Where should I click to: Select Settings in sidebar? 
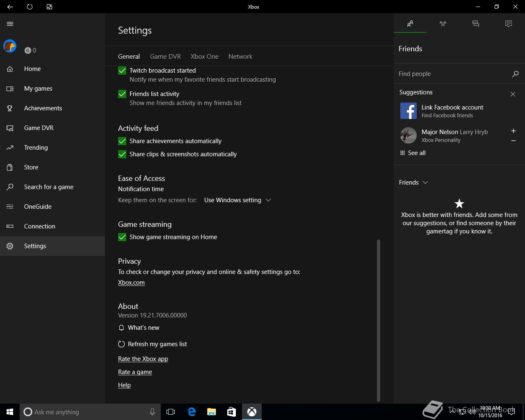[x=52, y=246]
